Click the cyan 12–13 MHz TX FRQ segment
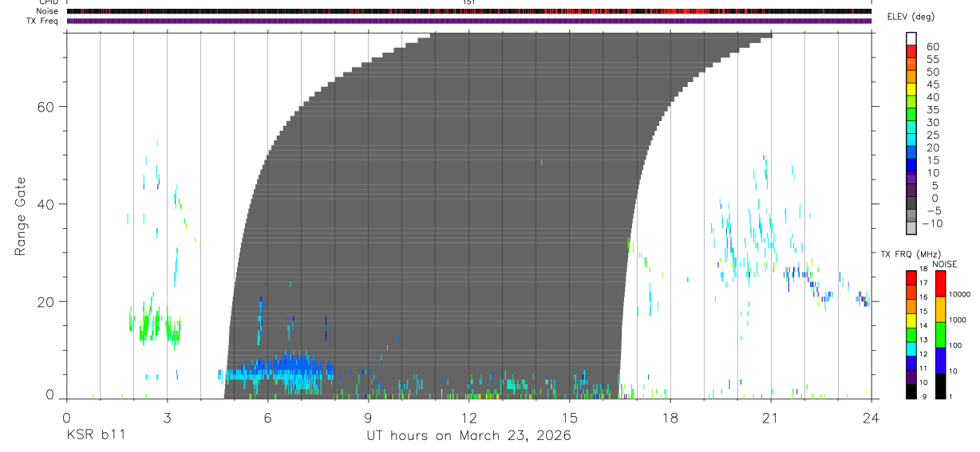The width and height of the screenshot is (980, 452). coord(911,348)
